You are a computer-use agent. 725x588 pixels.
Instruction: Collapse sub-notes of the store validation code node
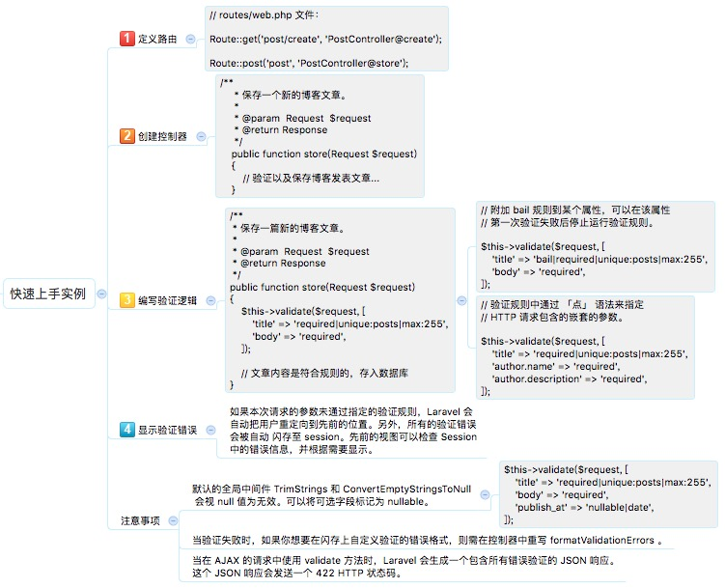point(461,300)
